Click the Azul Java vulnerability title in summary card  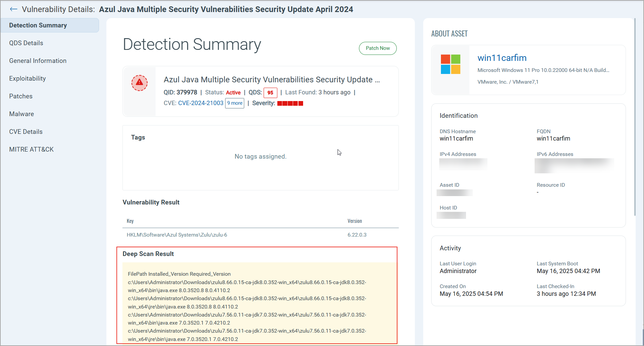coord(272,80)
